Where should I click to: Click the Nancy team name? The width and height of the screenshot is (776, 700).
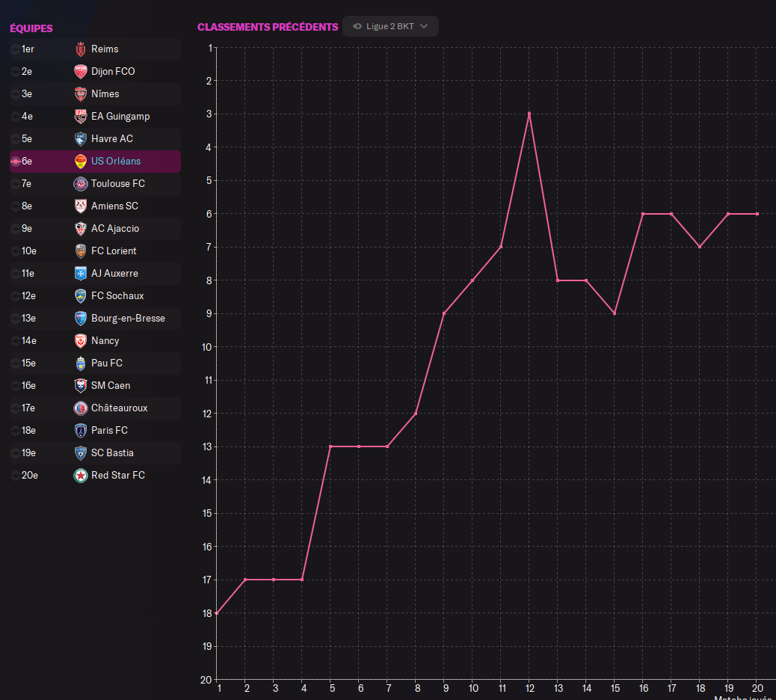coord(105,340)
